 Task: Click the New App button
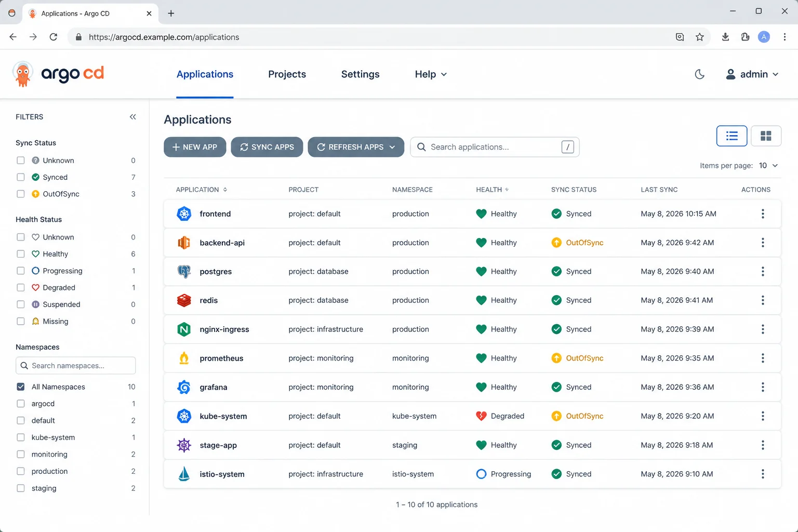pyautogui.click(x=195, y=147)
